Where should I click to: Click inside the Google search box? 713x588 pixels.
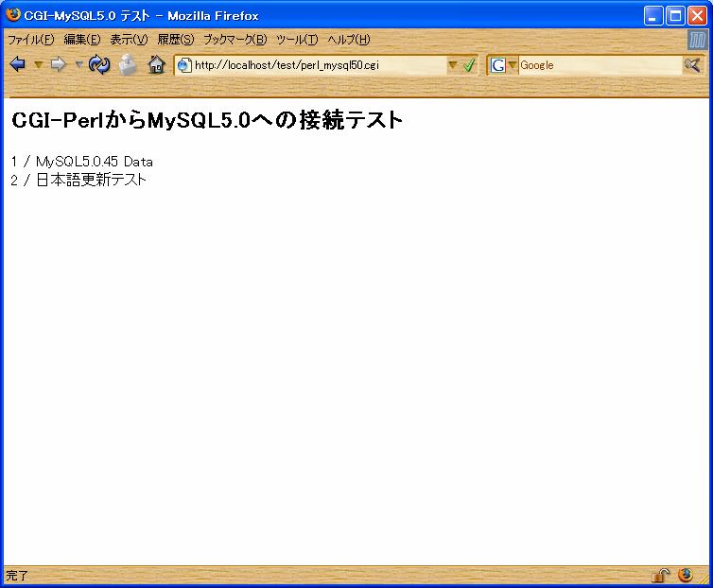(596, 65)
